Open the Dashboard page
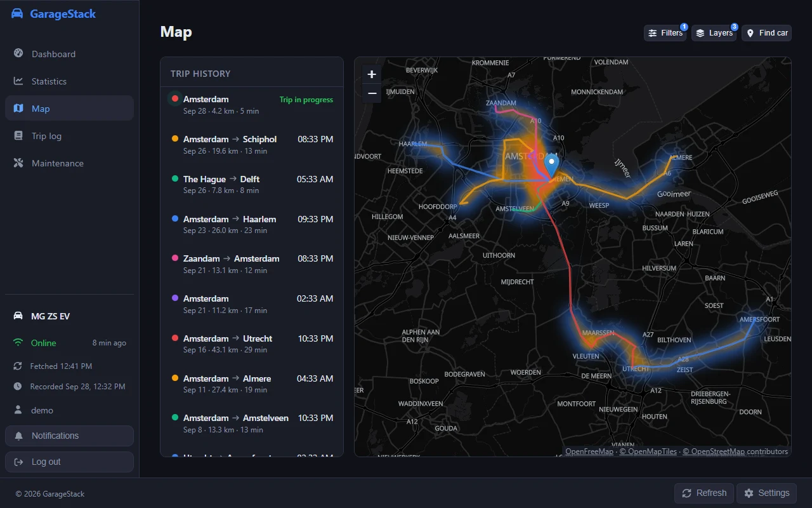Screen dimensions: 812x508 click(69, 54)
